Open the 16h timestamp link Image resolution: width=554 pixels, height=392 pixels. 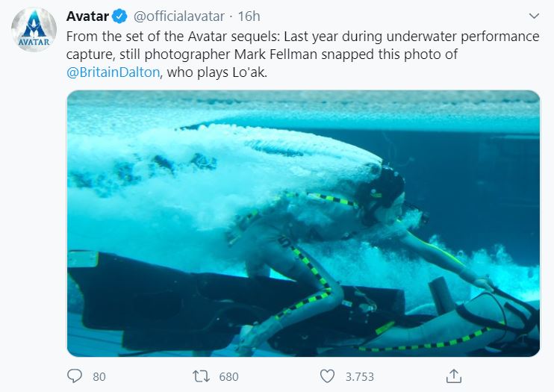pos(249,16)
